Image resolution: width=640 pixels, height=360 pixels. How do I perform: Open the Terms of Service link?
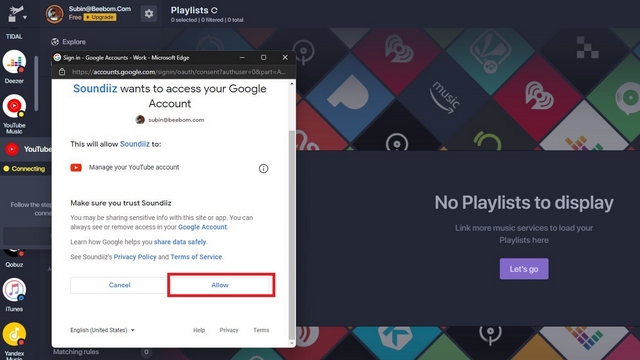click(196, 257)
